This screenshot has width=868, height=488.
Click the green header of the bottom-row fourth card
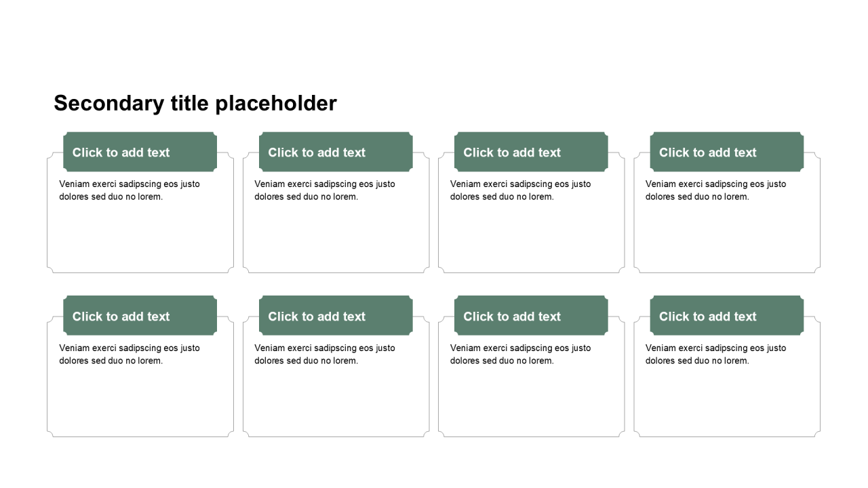coord(727,317)
